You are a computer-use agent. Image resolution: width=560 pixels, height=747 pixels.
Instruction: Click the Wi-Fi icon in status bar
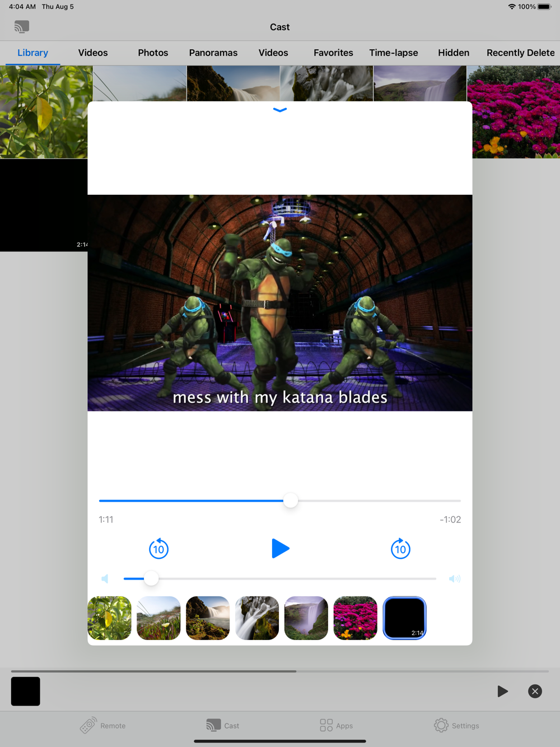[x=512, y=7]
